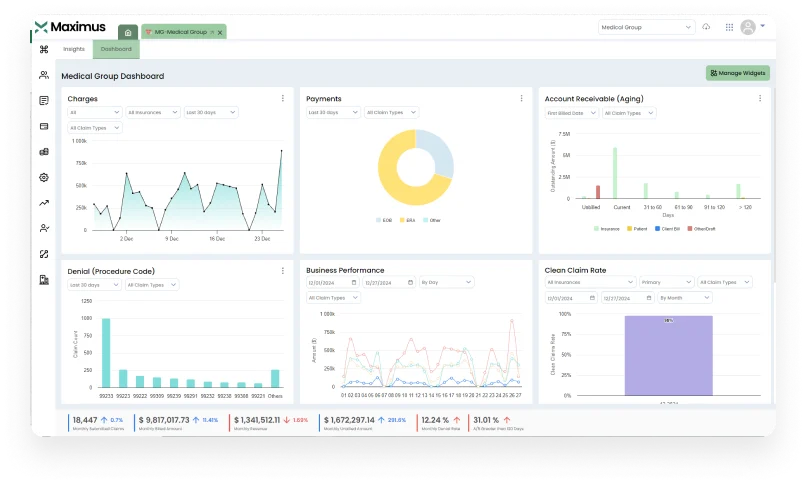Toggle the ERA legend in the Payments chart
Image resolution: width=806 pixels, height=484 pixels.
click(407, 219)
